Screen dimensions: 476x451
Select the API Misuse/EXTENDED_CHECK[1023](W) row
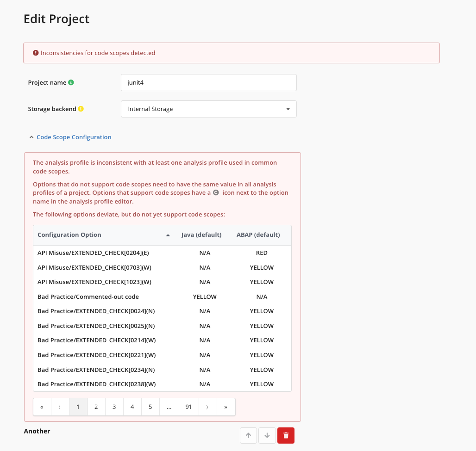(162, 282)
